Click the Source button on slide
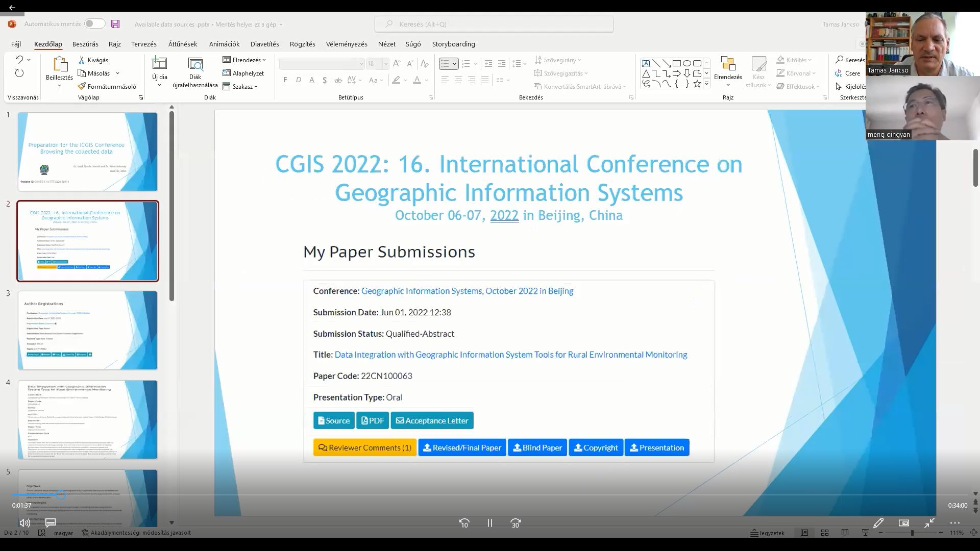The height and width of the screenshot is (551, 980). click(334, 420)
